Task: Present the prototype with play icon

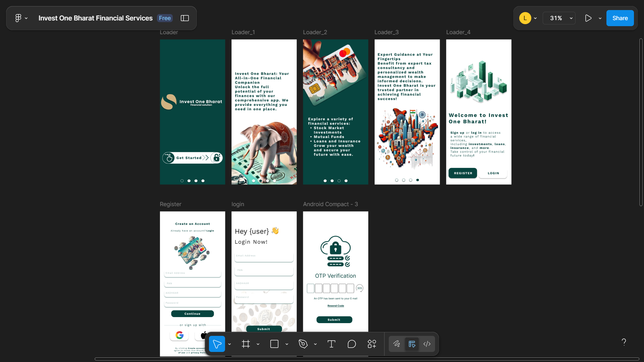Action: [588, 18]
